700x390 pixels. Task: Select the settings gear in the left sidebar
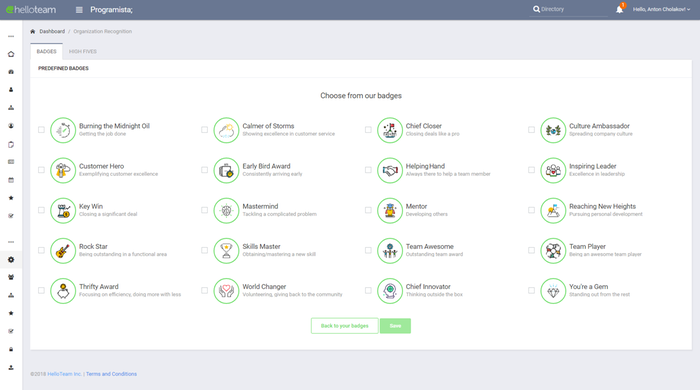11,260
